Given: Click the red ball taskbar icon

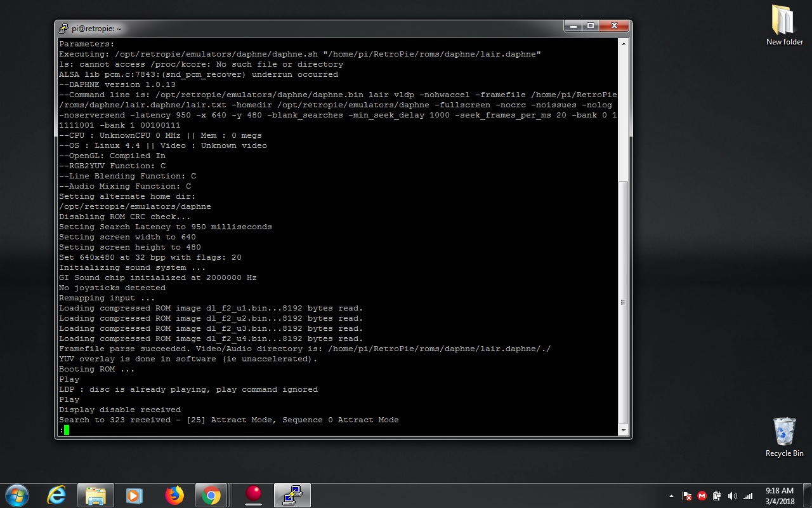Looking at the screenshot, I should click(x=254, y=495).
